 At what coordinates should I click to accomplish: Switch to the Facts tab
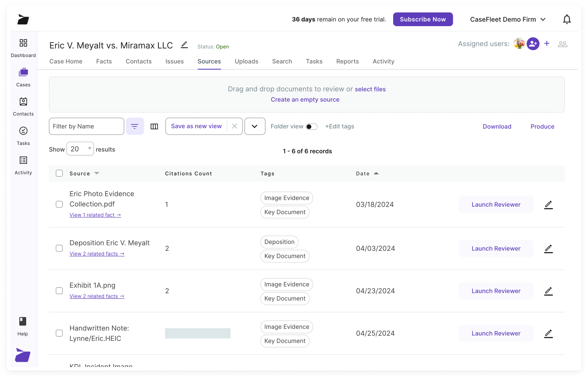pos(104,61)
